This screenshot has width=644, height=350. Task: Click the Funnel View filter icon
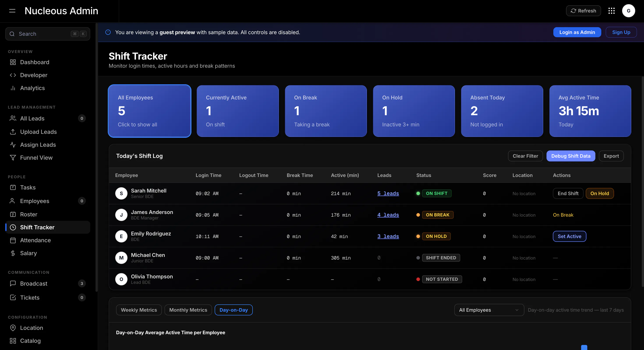pos(13,158)
